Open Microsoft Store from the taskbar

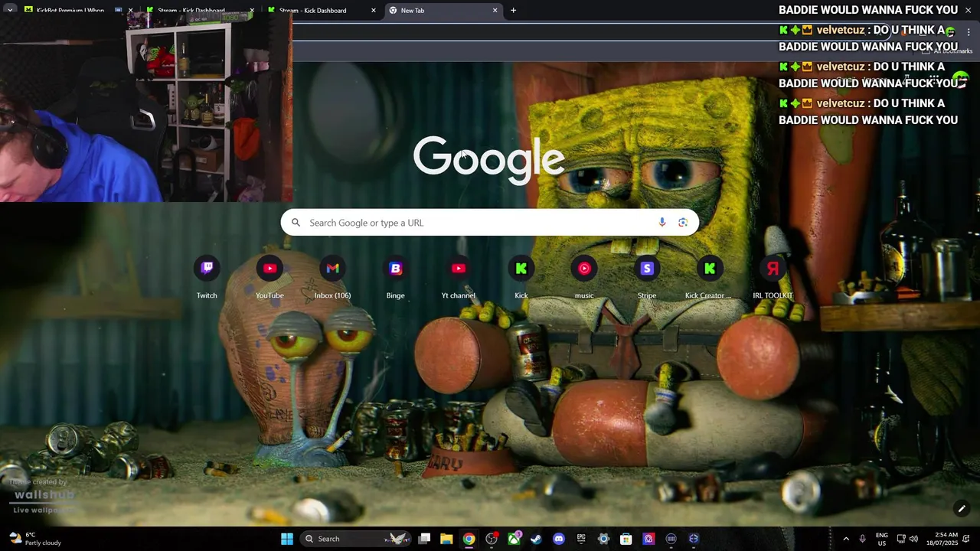click(626, 539)
